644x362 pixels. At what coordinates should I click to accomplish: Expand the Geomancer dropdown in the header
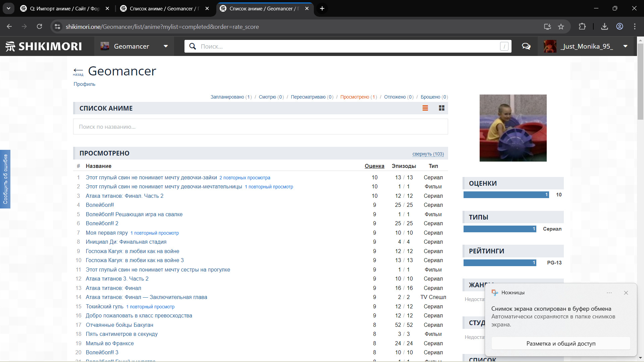[x=166, y=46]
